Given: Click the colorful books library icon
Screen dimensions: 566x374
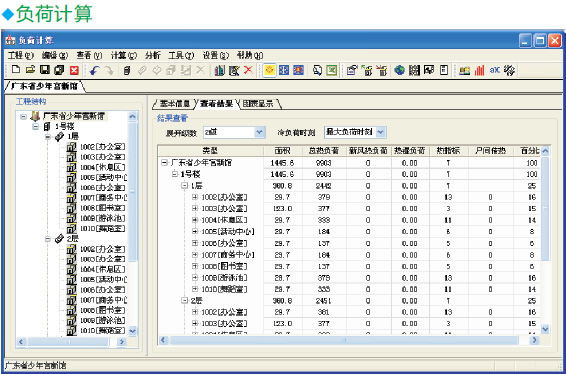Looking at the screenshot, I should (219, 70).
